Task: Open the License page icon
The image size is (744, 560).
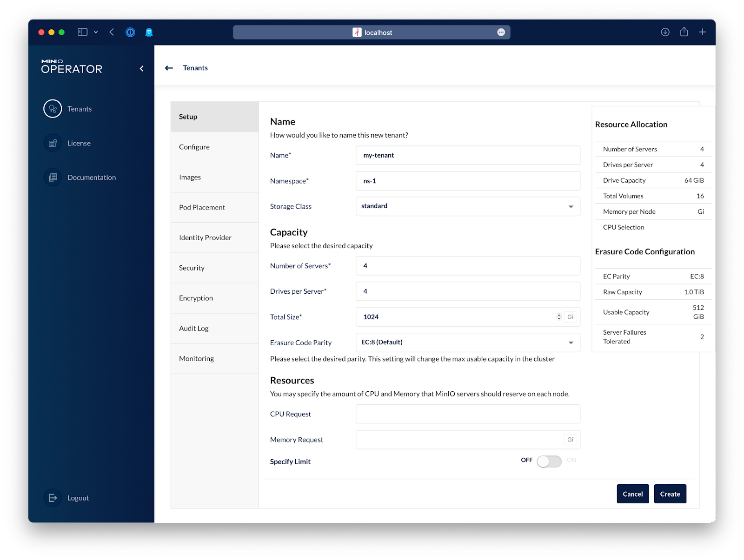Action: click(x=53, y=143)
